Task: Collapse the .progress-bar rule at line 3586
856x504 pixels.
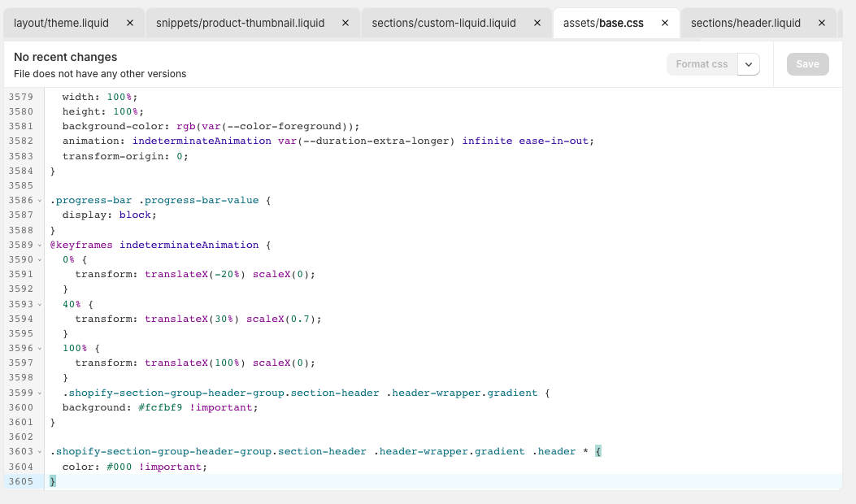Action: coord(41,200)
